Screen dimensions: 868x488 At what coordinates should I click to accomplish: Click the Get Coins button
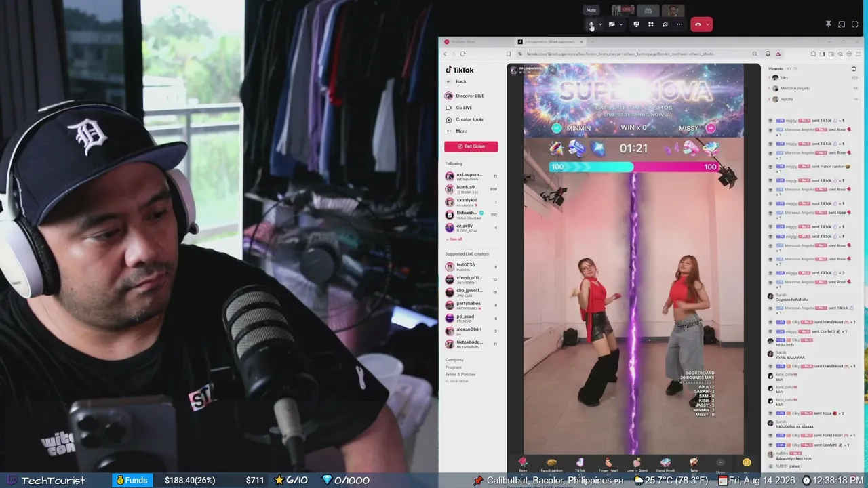[x=471, y=146]
